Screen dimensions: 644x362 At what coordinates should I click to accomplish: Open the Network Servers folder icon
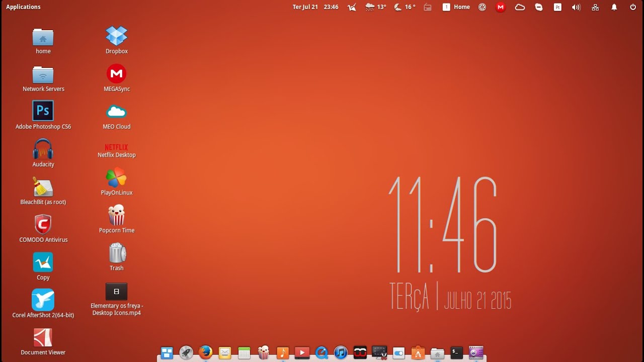pos(43,74)
